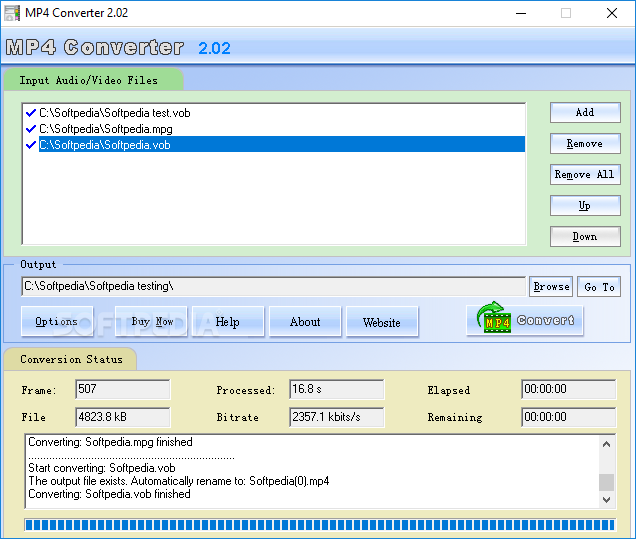
Task: Open the Help button
Action: tap(228, 321)
